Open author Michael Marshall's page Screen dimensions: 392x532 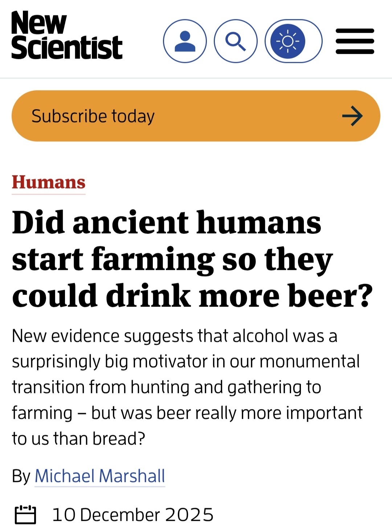coord(100,476)
